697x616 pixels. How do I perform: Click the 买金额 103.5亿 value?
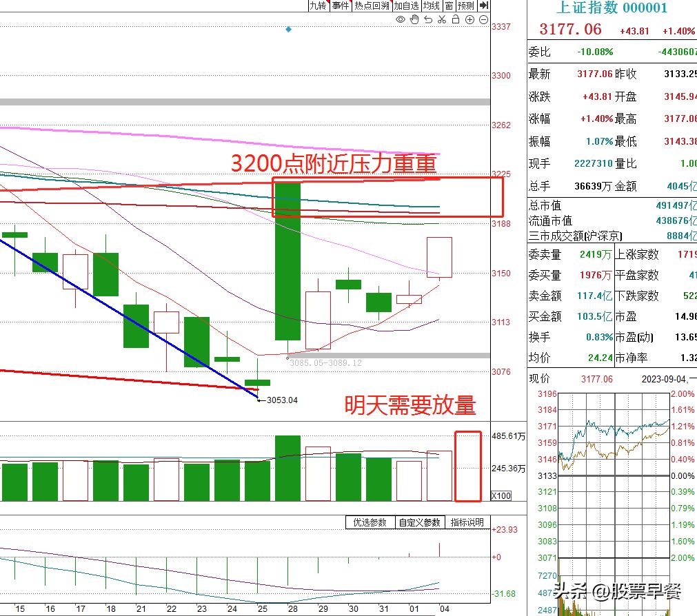[x=595, y=317]
